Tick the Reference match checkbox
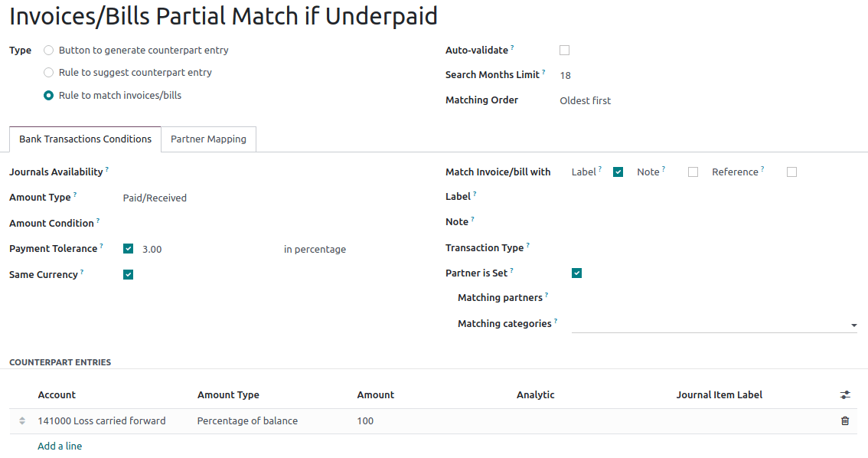The height and width of the screenshot is (458, 868). point(791,172)
